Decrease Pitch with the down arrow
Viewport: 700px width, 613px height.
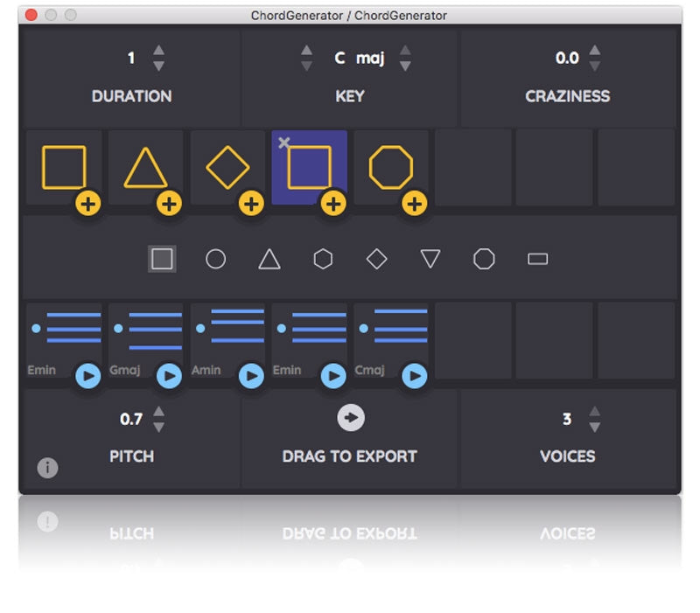[158, 428]
